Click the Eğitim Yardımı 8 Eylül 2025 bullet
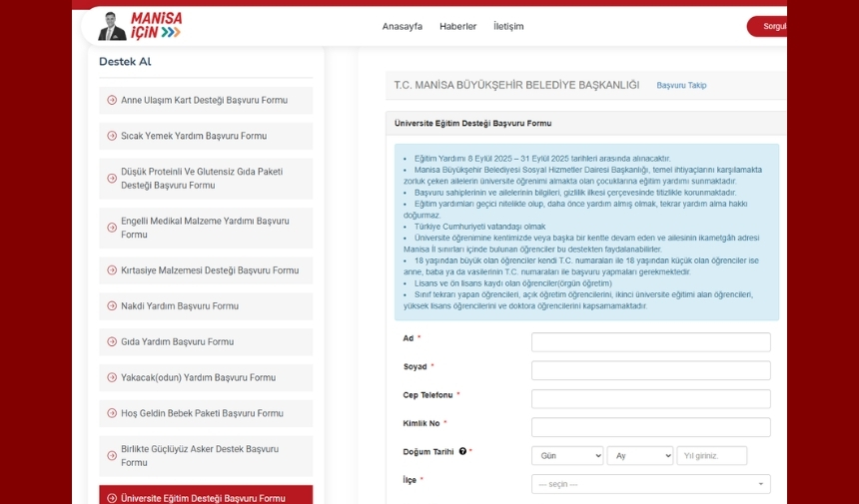859x504 pixels. pos(542,159)
